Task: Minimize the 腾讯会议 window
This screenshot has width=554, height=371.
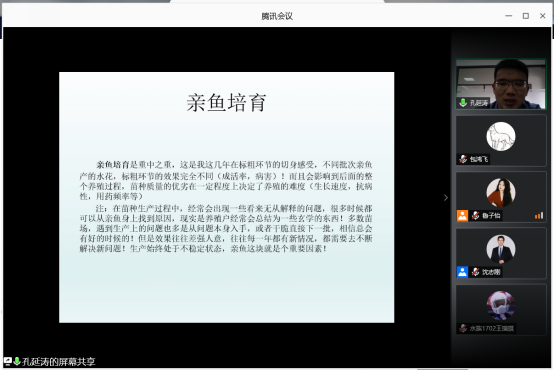Action: [509, 16]
